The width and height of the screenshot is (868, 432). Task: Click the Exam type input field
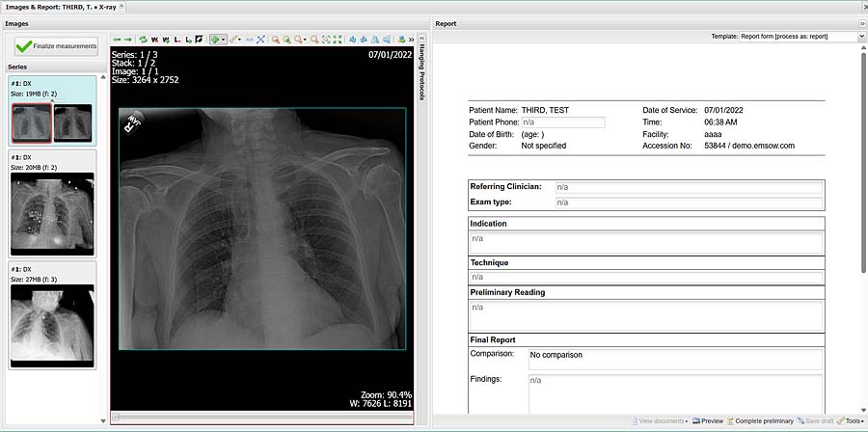pyautogui.click(x=689, y=202)
